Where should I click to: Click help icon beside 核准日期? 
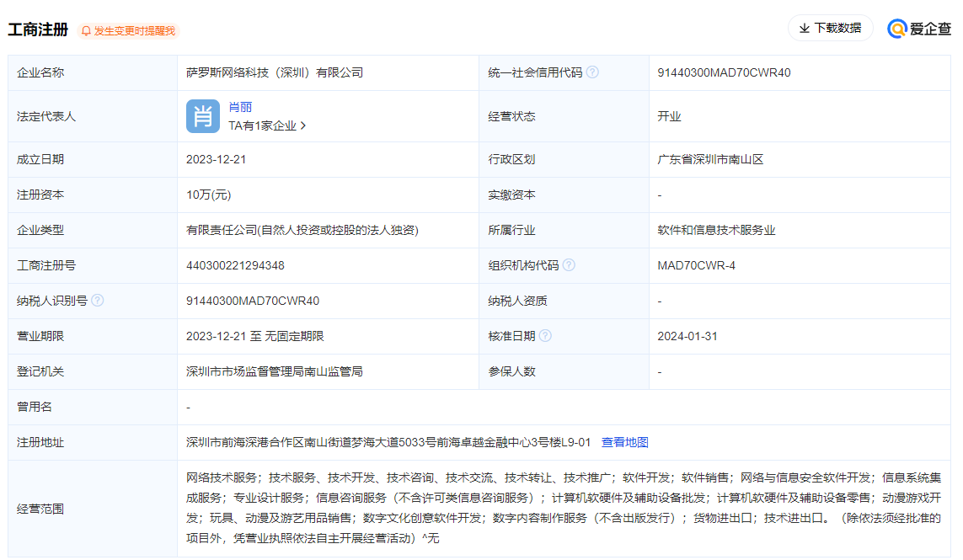point(545,336)
